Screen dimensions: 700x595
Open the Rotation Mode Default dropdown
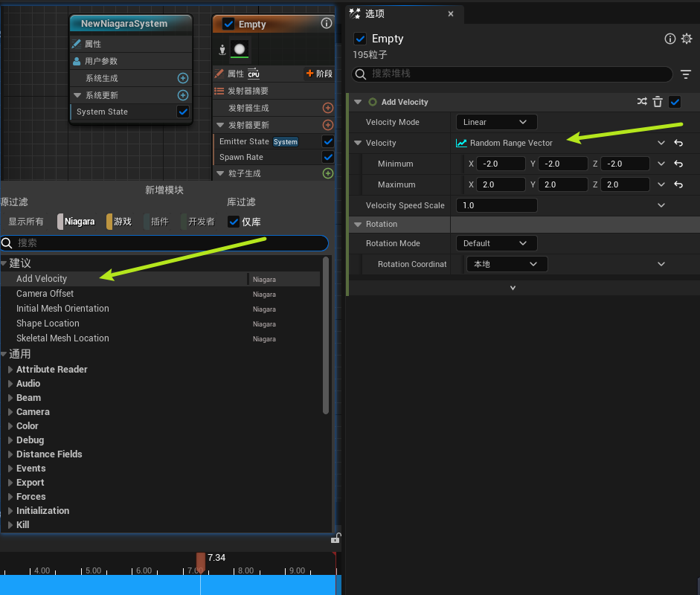click(496, 243)
